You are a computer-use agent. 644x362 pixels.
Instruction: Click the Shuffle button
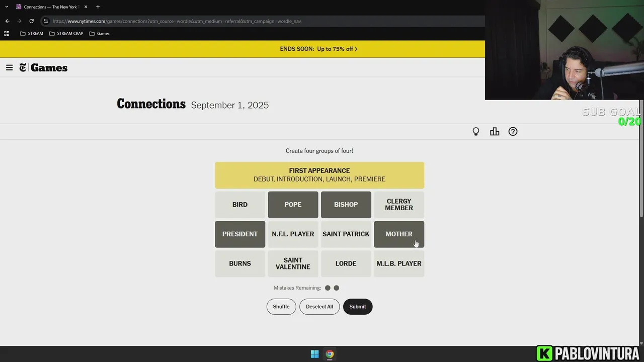281,307
